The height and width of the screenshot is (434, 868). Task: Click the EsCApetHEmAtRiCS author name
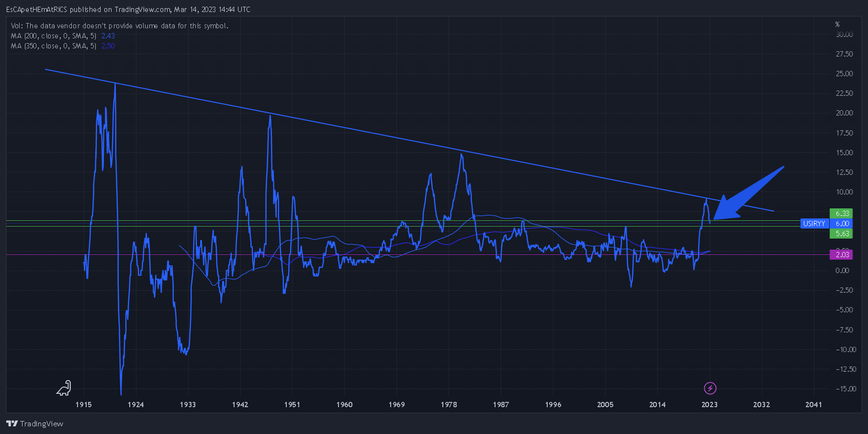[36, 10]
